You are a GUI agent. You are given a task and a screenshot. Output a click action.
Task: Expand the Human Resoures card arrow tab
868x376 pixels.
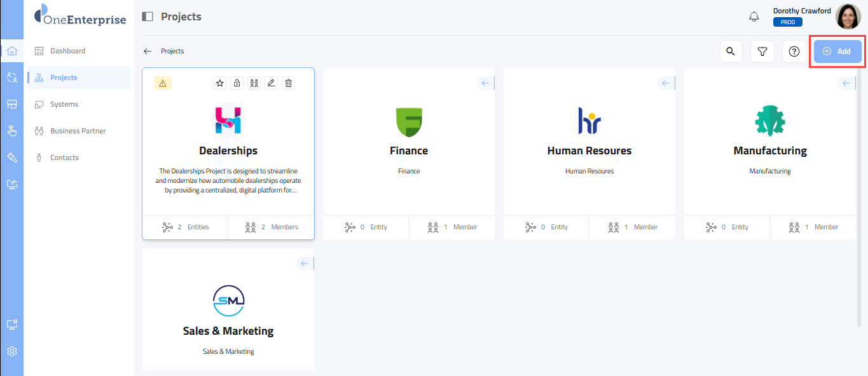click(666, 83)
